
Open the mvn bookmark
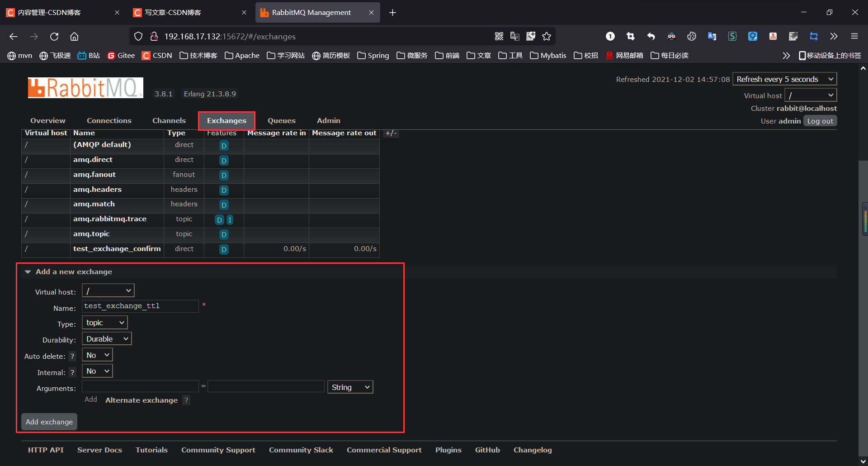(x=20, y=56)
